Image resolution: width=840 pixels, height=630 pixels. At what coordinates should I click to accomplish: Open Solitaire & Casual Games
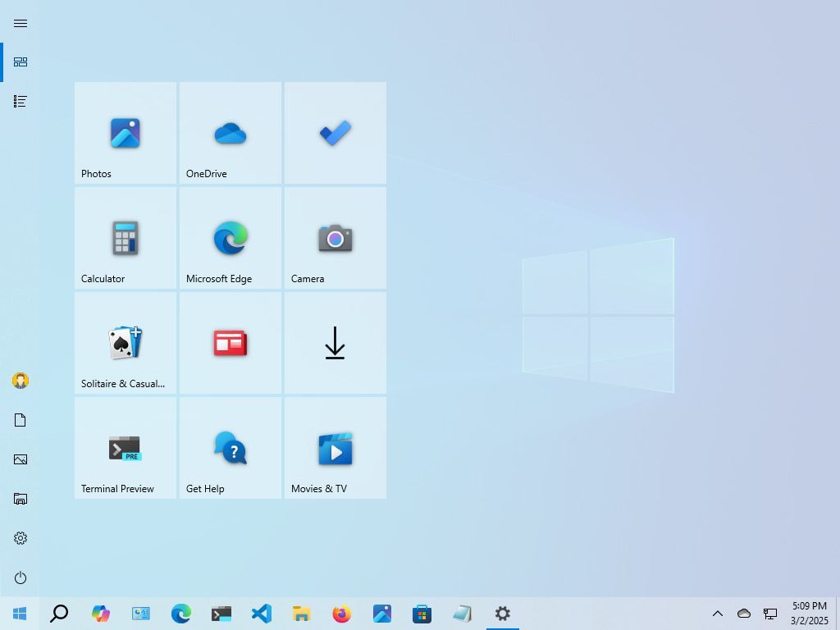coord(125,343)
